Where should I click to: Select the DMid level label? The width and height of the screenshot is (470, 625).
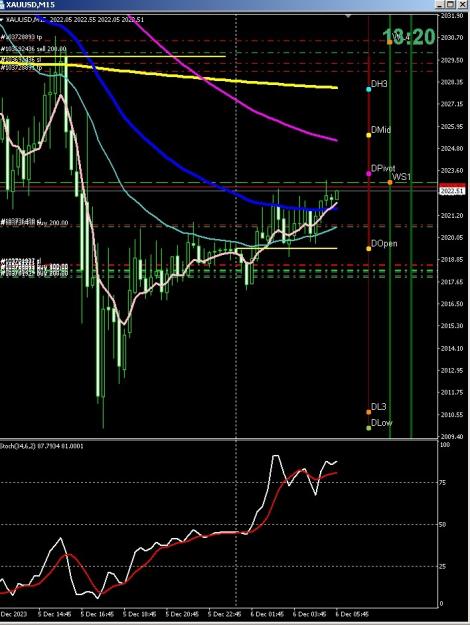click(x=381, y=130)
